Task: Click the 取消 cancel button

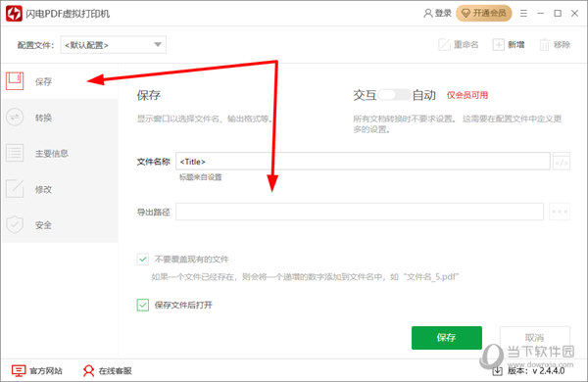Action: (535, 337)
